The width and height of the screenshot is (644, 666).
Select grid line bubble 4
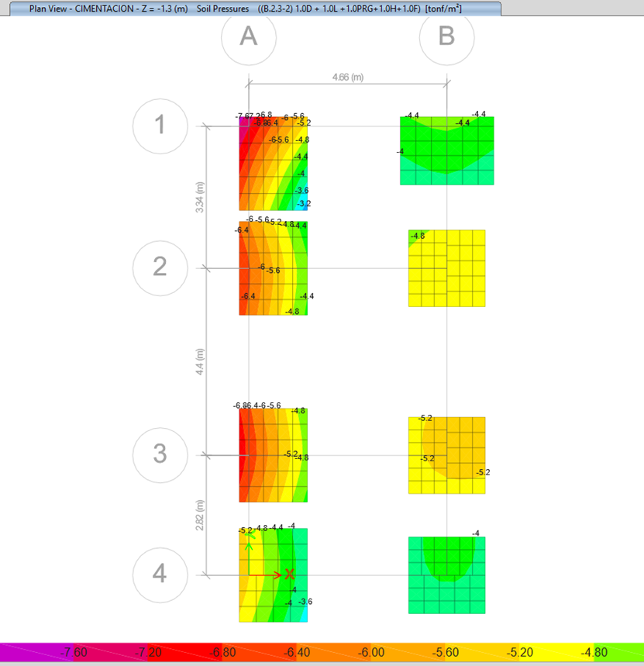click(x=160, y=575)
